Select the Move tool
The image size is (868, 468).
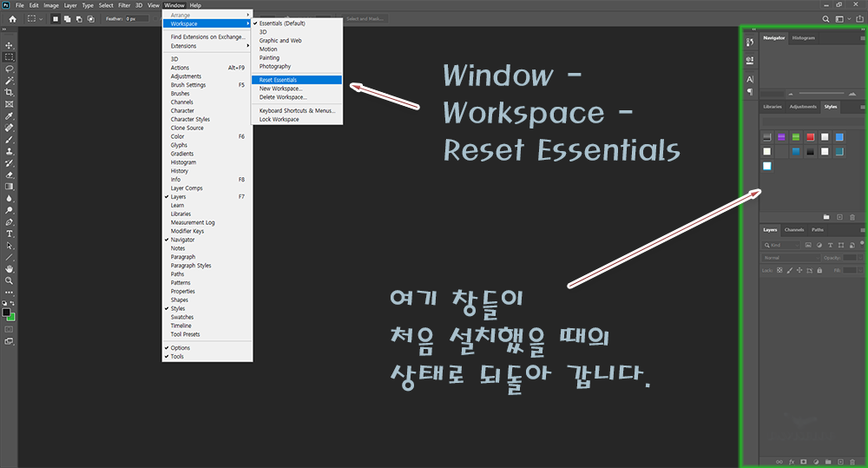[9, 45]
